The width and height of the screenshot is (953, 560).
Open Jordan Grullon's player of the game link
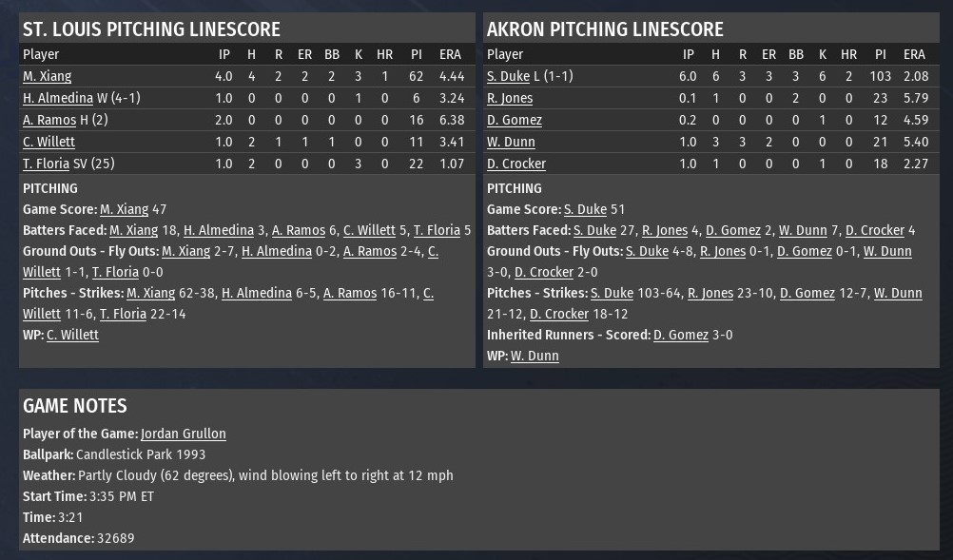[183, 434]
